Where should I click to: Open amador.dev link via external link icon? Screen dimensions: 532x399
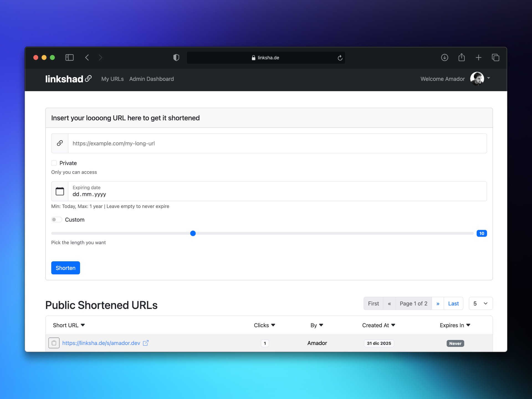tap(146, 343)
